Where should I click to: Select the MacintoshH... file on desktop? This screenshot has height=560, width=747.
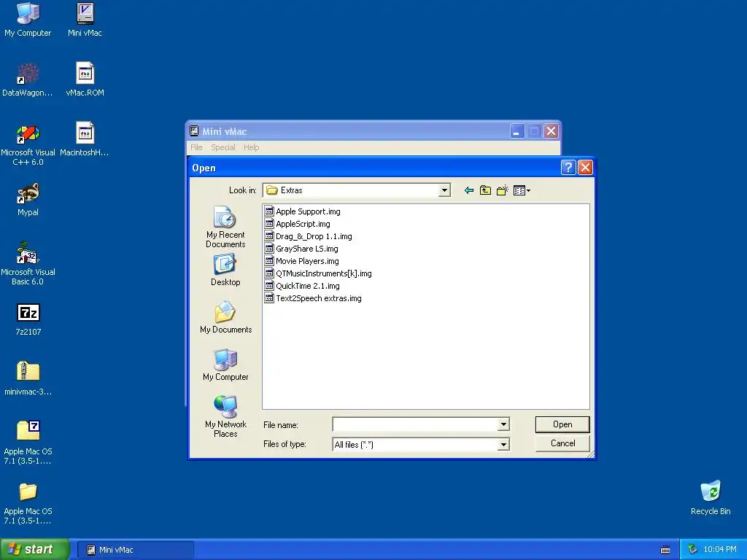pyautogui.click(x=85, y=139)
